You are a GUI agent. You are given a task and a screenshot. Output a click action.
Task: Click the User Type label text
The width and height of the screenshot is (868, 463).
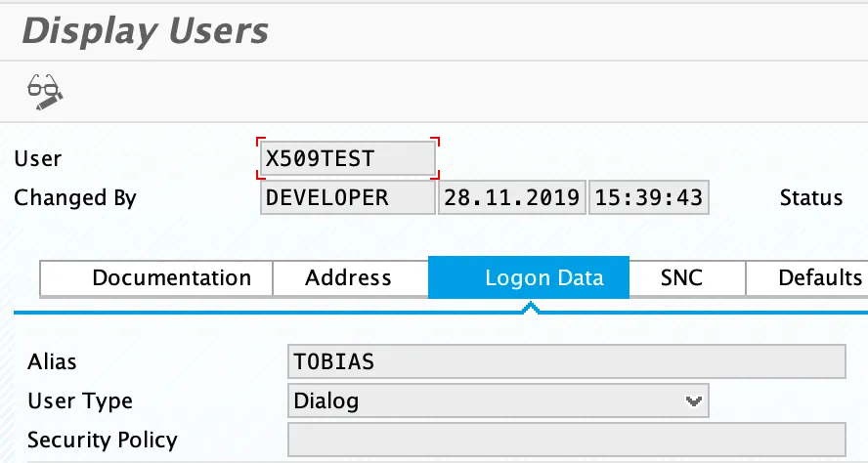(80, 400)
